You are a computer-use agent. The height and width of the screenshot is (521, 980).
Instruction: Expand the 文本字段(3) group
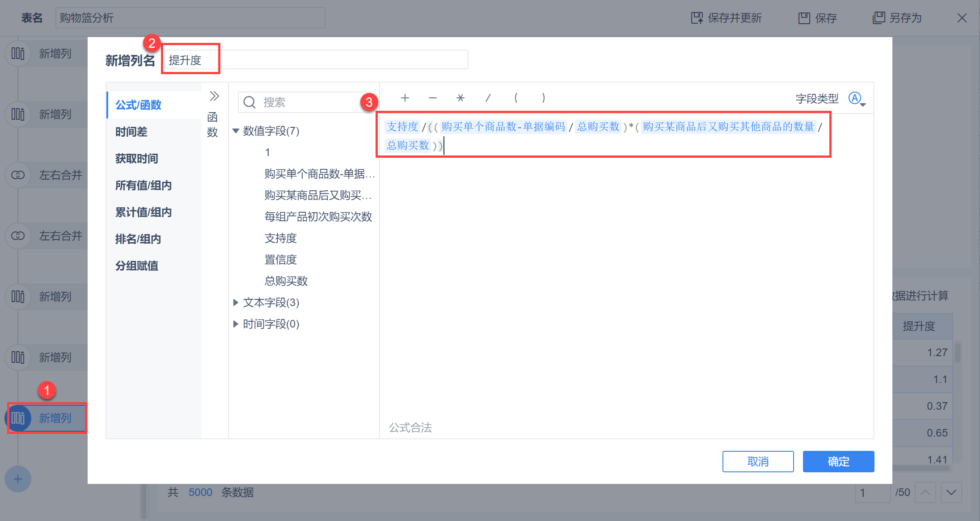tap(236, 303)
